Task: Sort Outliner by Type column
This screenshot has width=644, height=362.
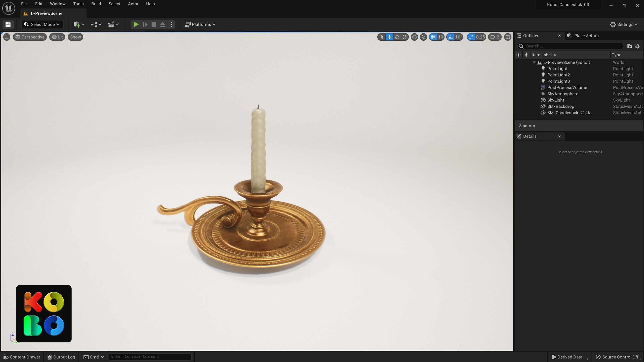Action: pyautogui.click(x=617, y=55)
